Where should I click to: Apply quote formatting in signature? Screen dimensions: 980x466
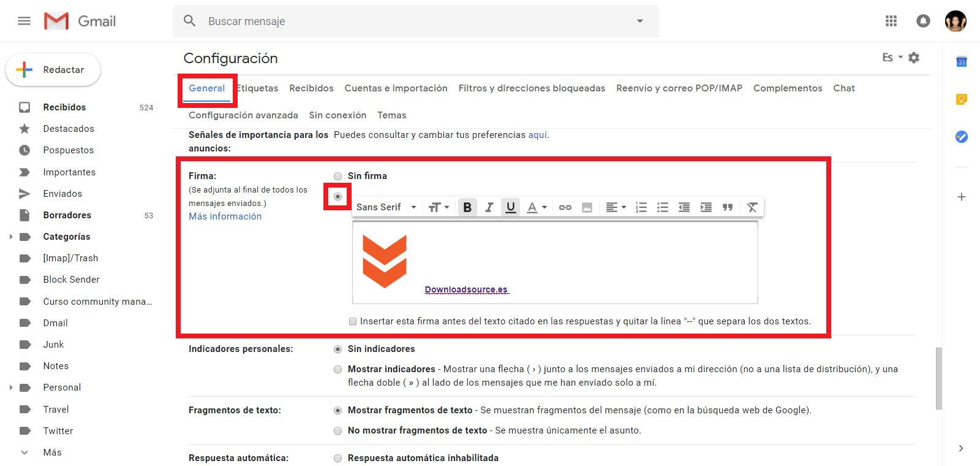click(728, 207)
